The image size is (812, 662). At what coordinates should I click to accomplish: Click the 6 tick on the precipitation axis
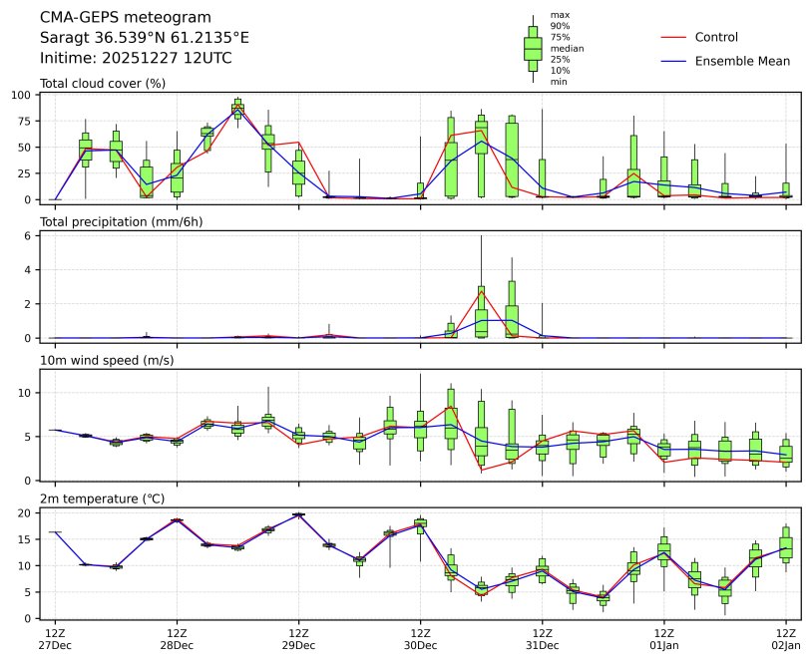[x=29, y=235]
